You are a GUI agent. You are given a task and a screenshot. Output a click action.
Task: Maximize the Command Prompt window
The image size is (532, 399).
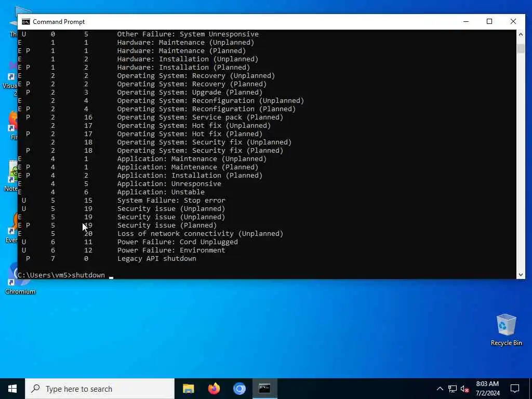pos(489,21)
